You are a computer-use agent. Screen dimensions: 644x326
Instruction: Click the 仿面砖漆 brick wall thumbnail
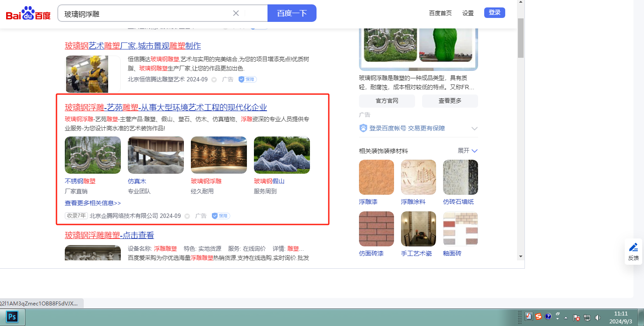point(377,229)
